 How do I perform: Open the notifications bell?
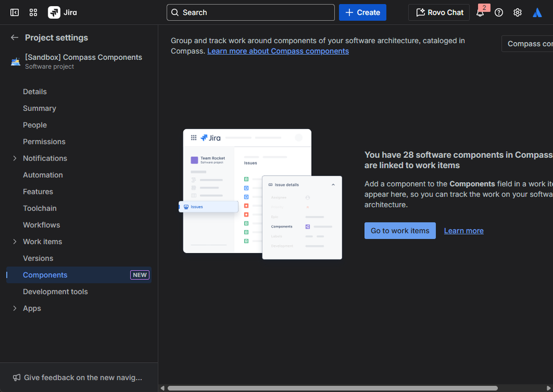[x=480, y=13]
